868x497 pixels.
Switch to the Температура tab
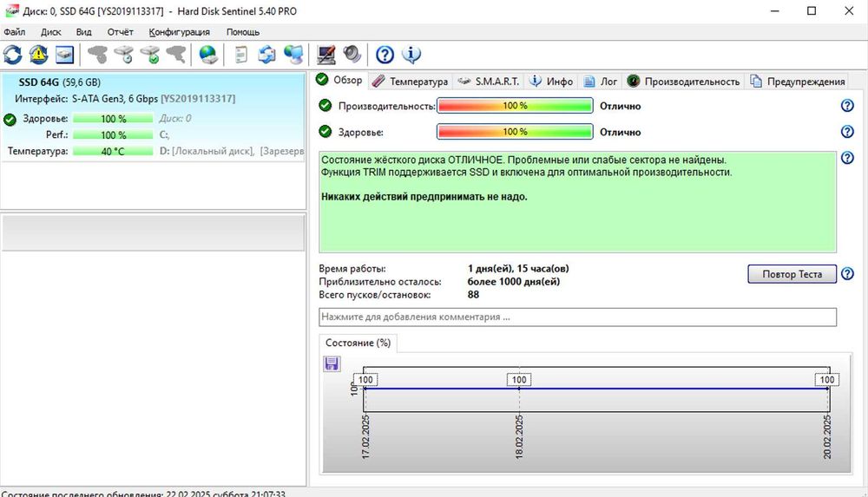(x=411, y=82)
